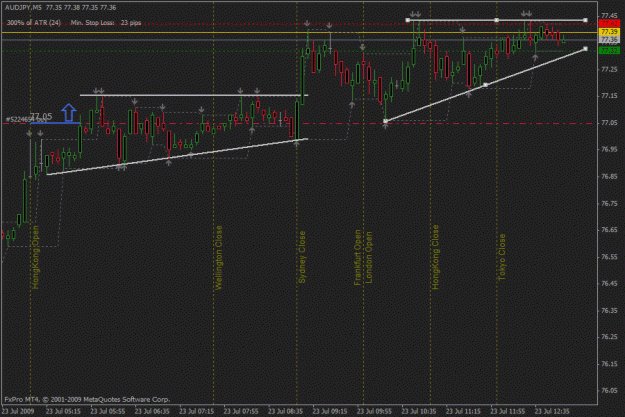Click the 23 Jul 05:55 time label

(x=108, y=411)
